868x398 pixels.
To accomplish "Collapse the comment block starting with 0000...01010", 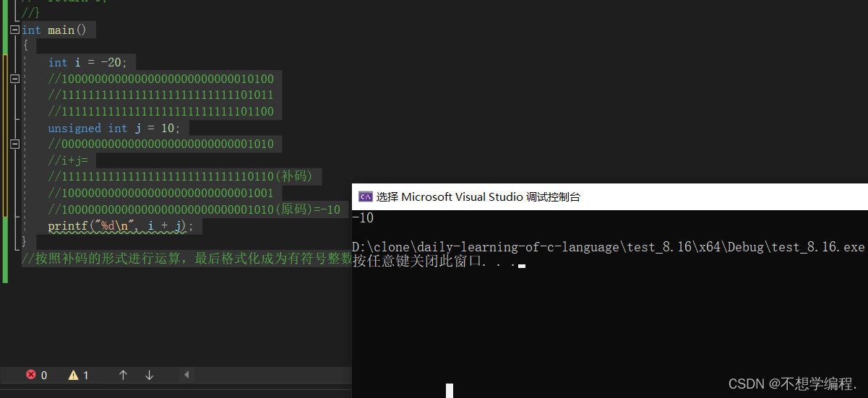I will 15,144.
